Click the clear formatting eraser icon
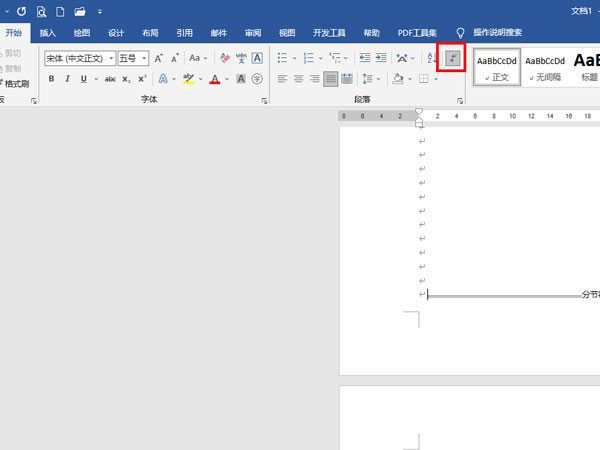600x450 pixels. (224, 59)
